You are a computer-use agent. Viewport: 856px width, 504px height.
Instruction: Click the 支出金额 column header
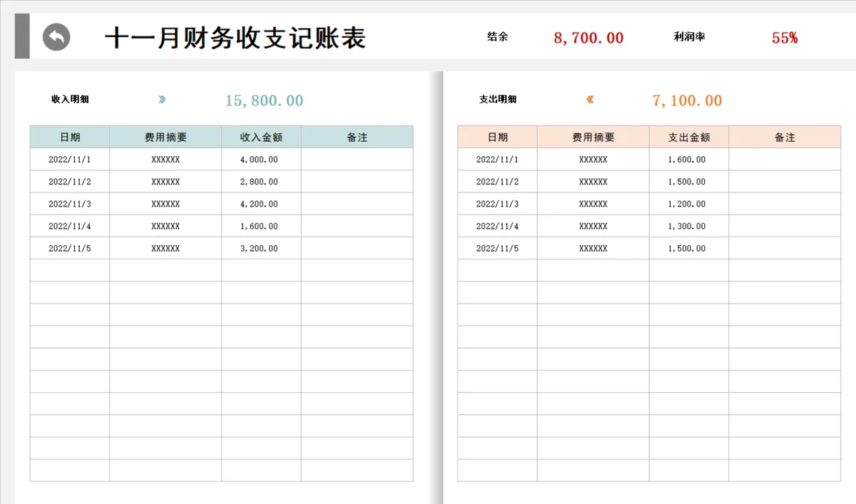pyautogui.click(x=689, y=137)
